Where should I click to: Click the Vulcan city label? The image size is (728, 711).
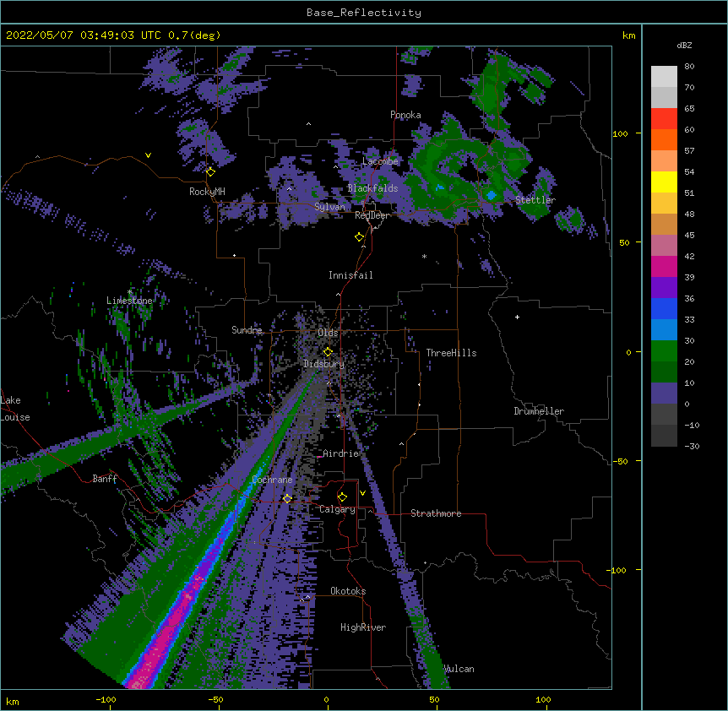coord(459,669)
